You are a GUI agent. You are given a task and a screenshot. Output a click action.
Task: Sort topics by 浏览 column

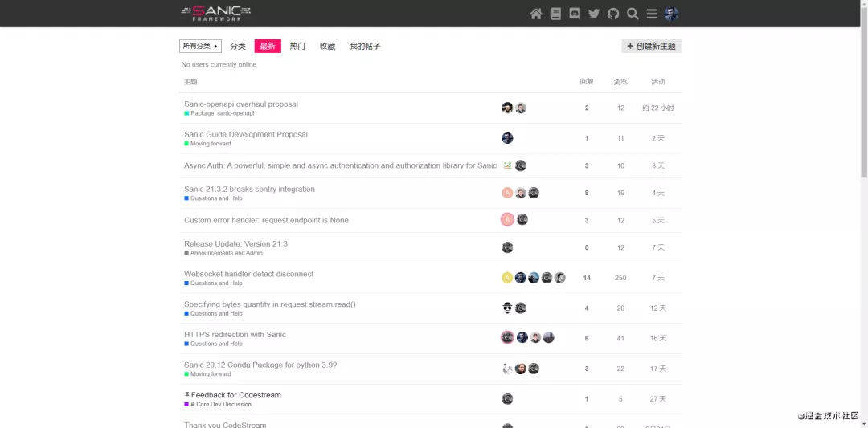pos(620,81)
